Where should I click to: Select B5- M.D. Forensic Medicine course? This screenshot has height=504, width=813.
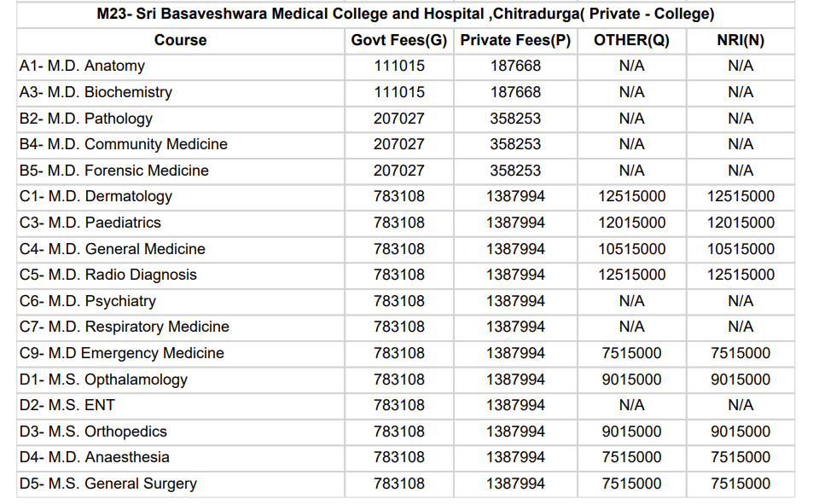114,171
